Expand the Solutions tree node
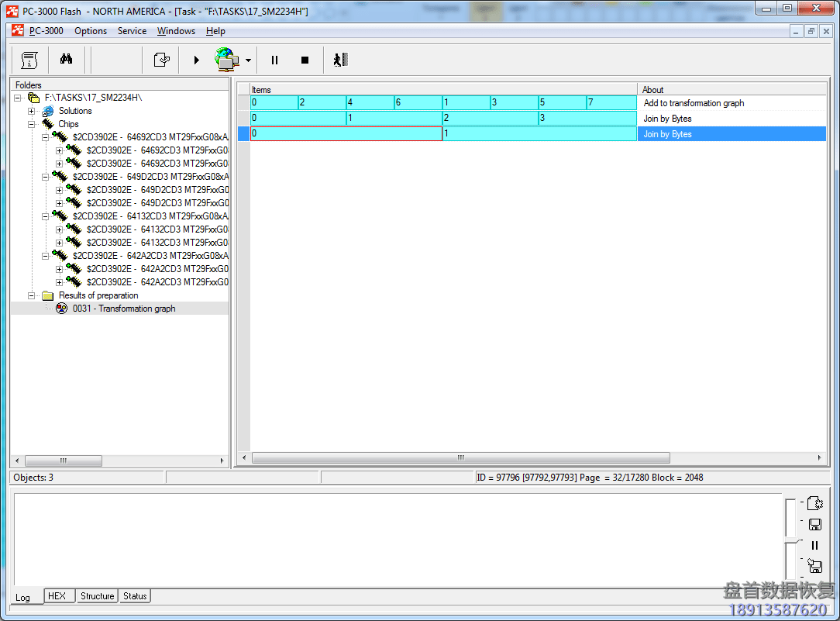840x621 pixels. pos(33,111)
